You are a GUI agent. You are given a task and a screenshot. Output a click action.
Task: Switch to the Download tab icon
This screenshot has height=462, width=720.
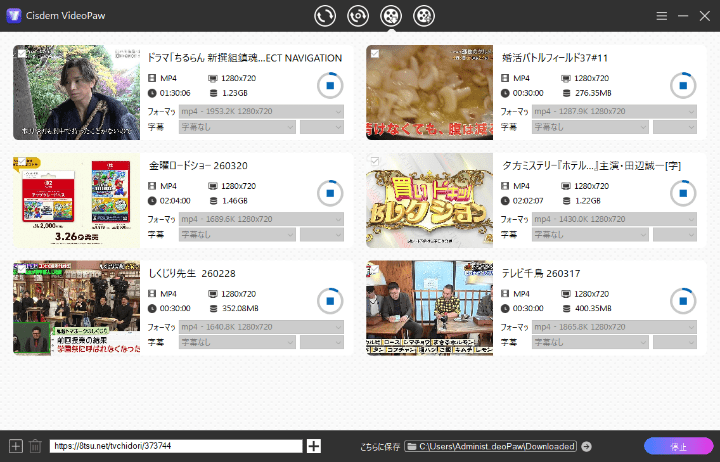tap(391, 16)
